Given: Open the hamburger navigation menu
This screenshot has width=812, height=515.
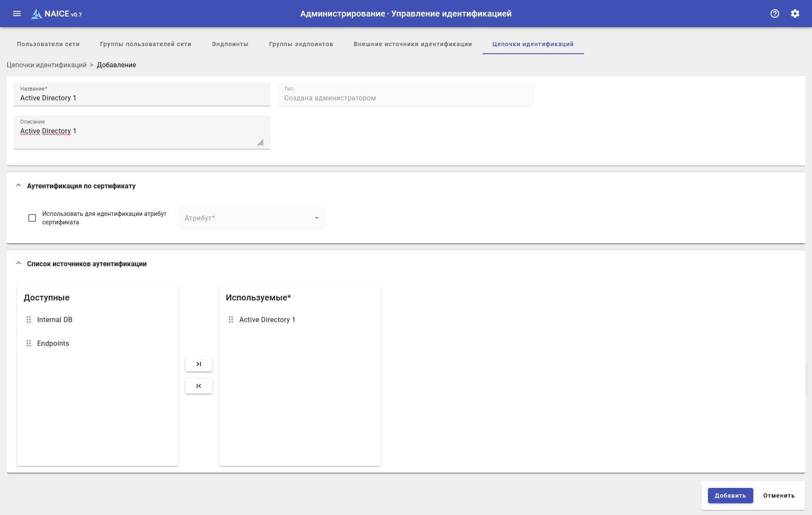Looking at the screenshot, I should click(x=17, y=14).
